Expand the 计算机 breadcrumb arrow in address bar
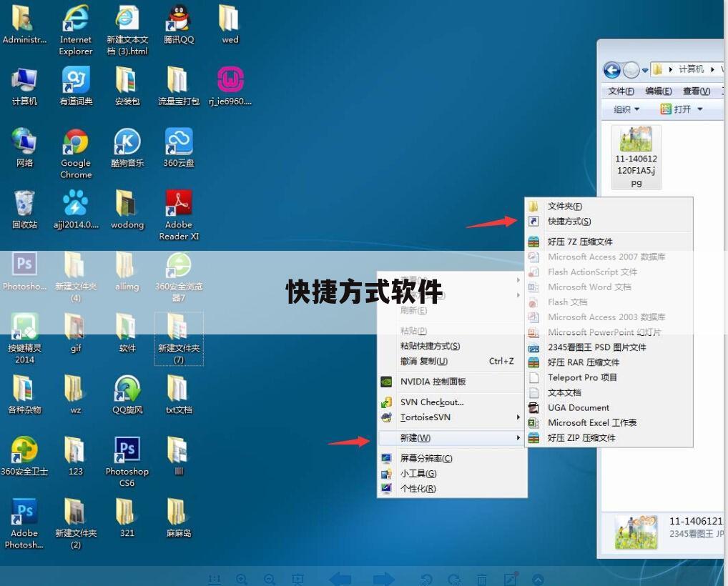 click(x=712, y=69)
